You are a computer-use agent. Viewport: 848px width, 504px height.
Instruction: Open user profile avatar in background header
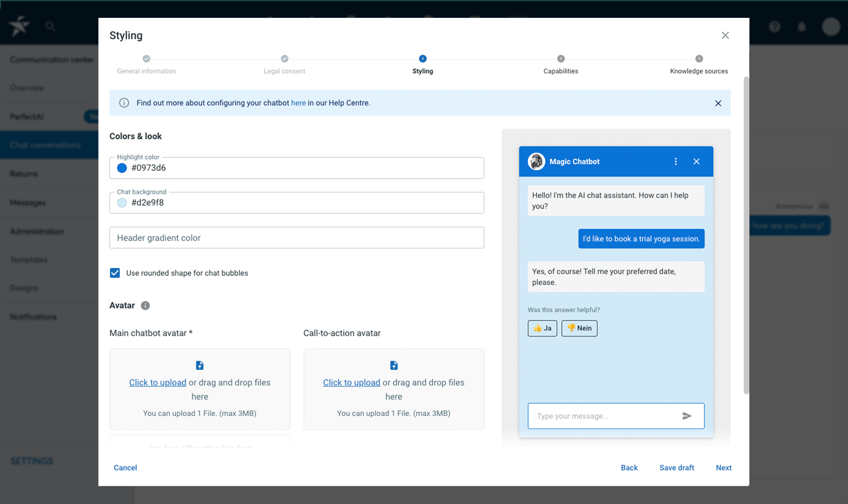coord(831,27)
